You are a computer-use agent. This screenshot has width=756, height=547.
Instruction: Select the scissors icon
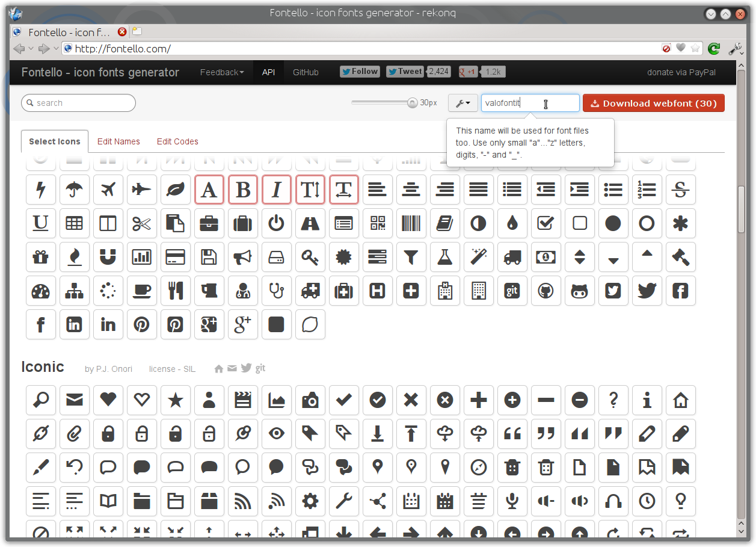[x=142, y=223]
